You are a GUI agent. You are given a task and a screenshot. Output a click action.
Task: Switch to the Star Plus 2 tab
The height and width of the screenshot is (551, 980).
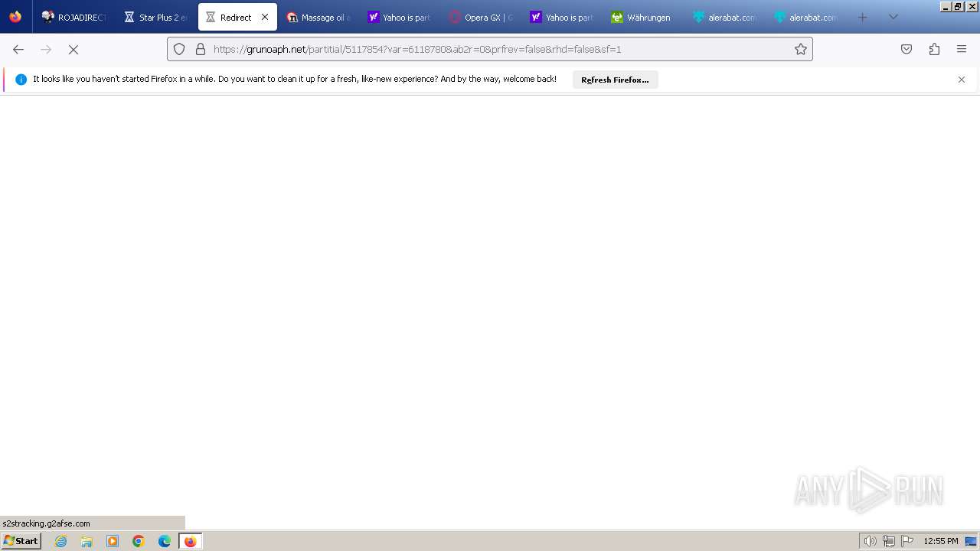point(156,17)
